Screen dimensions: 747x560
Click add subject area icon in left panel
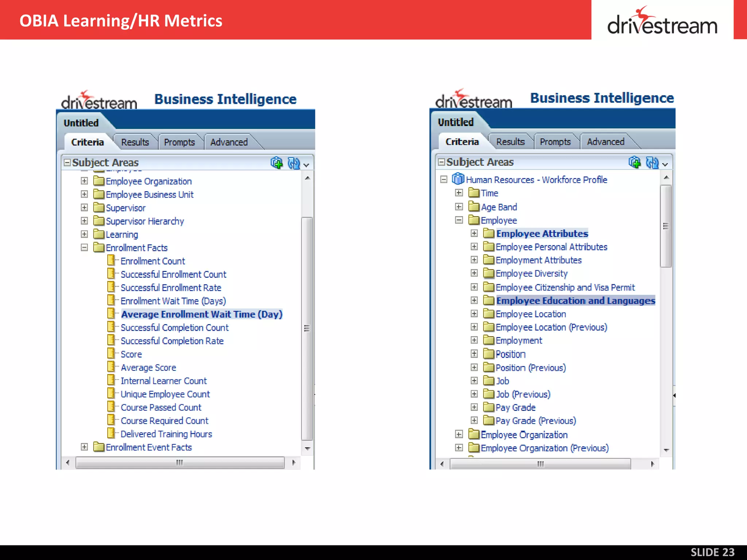[x=276, y=163]
